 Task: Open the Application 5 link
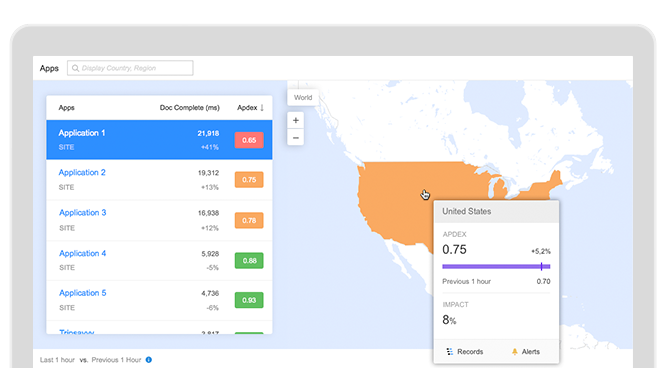tap(82, 293)
